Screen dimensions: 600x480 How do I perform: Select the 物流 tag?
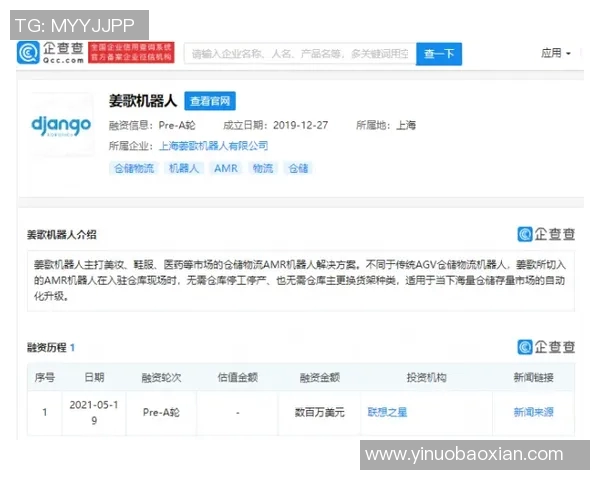[x=263, y=168]
